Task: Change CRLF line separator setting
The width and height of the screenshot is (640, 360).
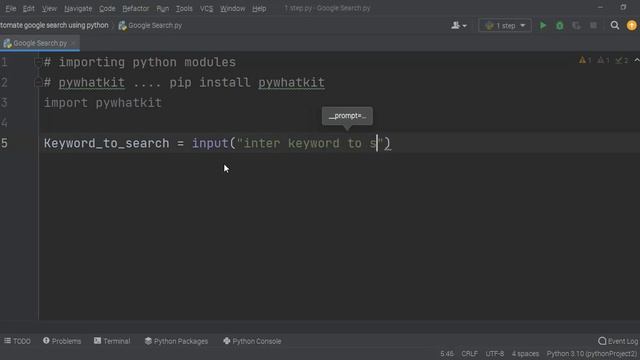Action: (x=469, y=354)
